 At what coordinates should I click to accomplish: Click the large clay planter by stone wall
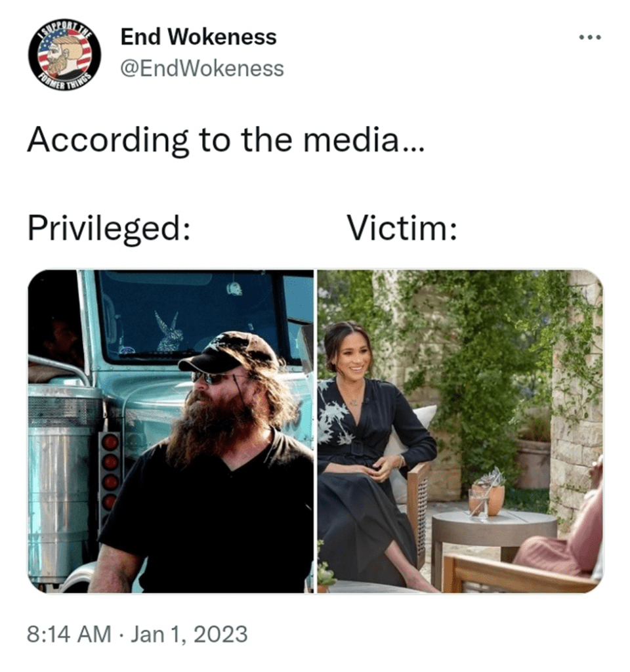click(x=533, y=463)
